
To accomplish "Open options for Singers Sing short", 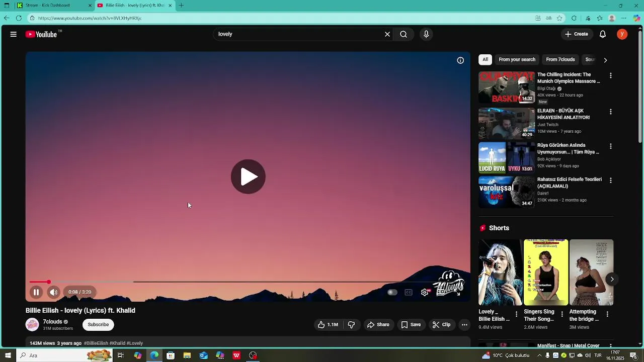I will [x=561, y=314].
